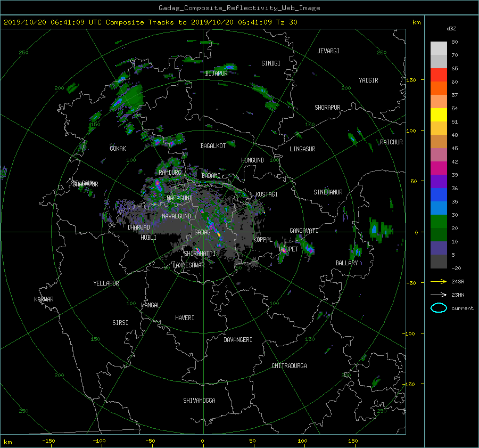Image resolution: width=479 pixels, height=448 pixels.
Task: Click the DHARWAD city label
Action: click(x=139, y=227)
